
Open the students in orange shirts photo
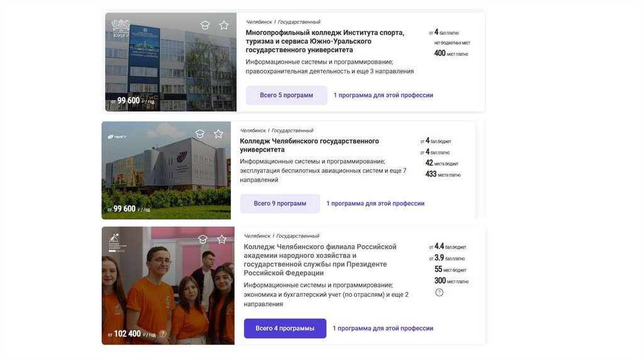(168, 286)
